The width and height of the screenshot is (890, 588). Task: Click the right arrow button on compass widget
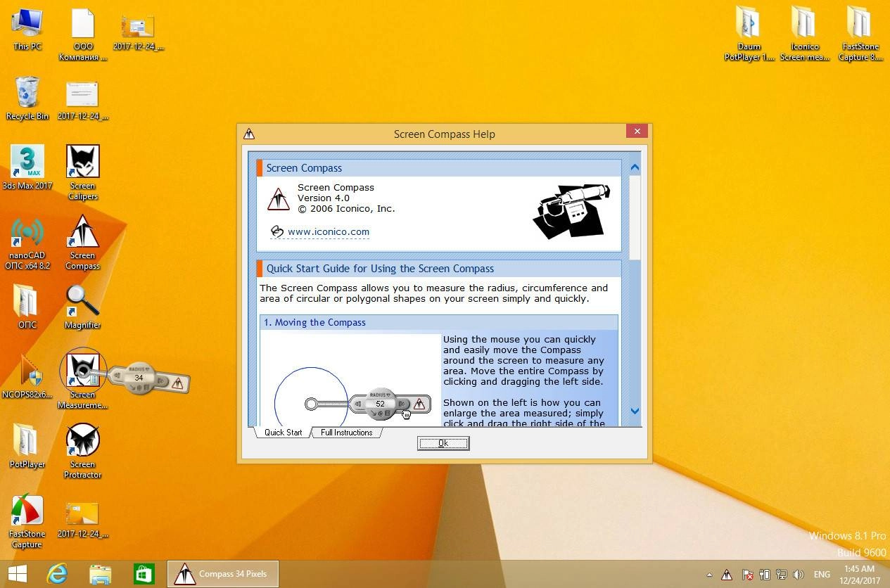[160, 381]
